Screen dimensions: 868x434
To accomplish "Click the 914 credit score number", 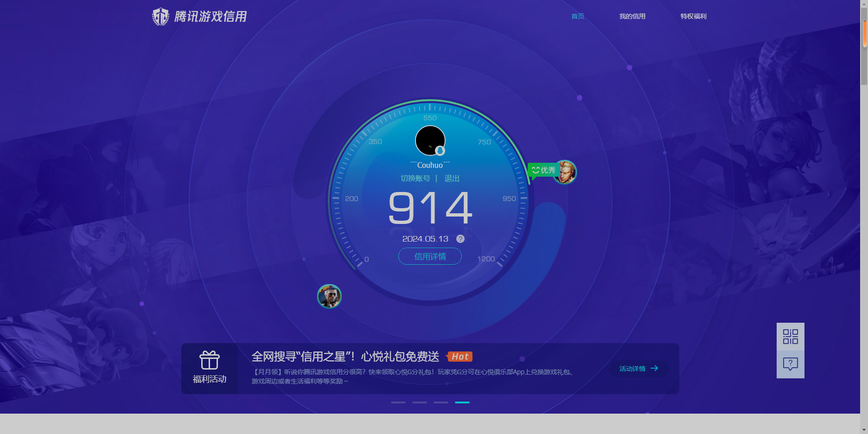I will point(430,208).
